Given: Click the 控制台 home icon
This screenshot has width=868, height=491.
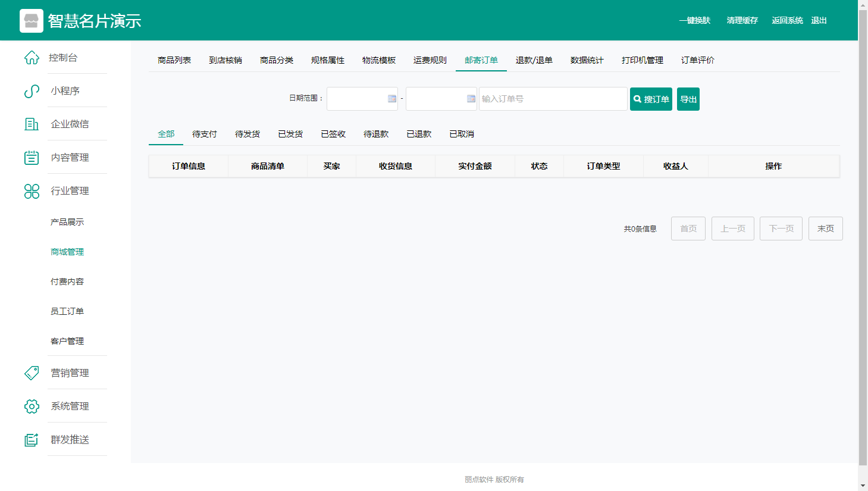Looking at the screenshot, I should tap(32, 58).
